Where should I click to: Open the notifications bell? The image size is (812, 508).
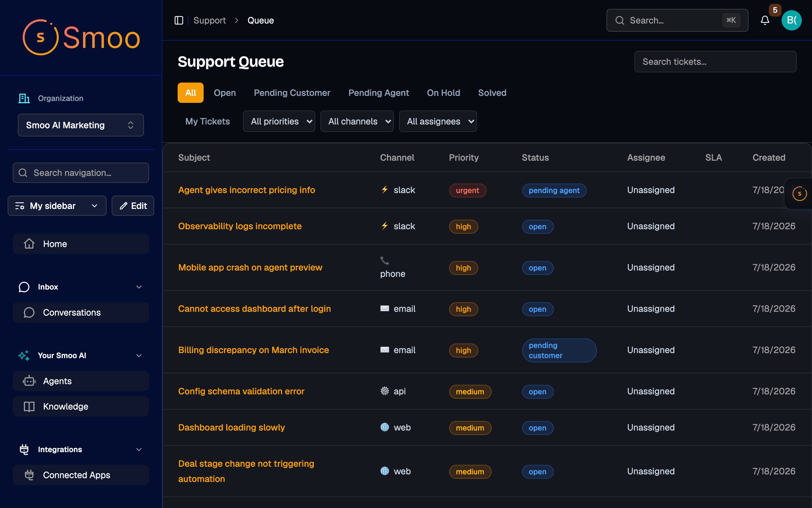tap(765, 21)
